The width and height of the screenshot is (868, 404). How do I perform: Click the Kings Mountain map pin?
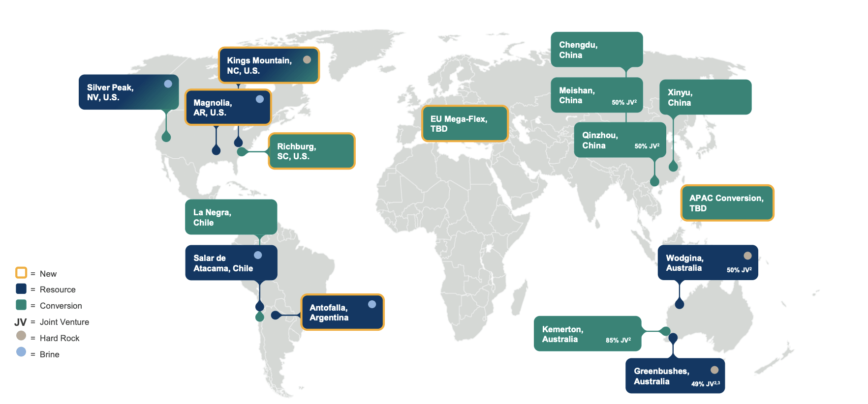click(x=238, y=142)
